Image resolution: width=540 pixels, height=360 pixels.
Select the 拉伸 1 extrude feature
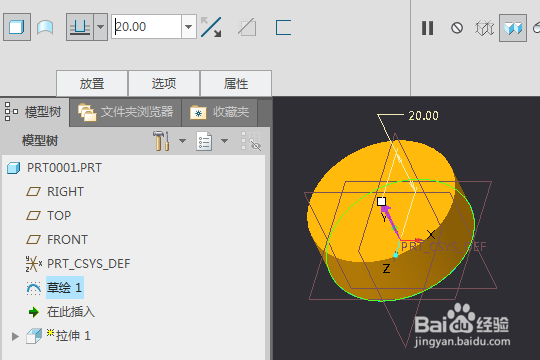coord(73,336)
